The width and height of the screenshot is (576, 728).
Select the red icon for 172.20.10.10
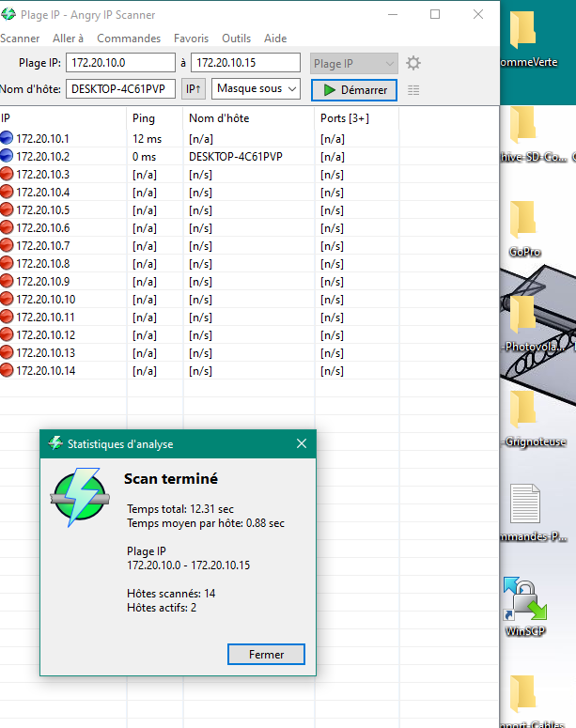[x=7, y=299]
